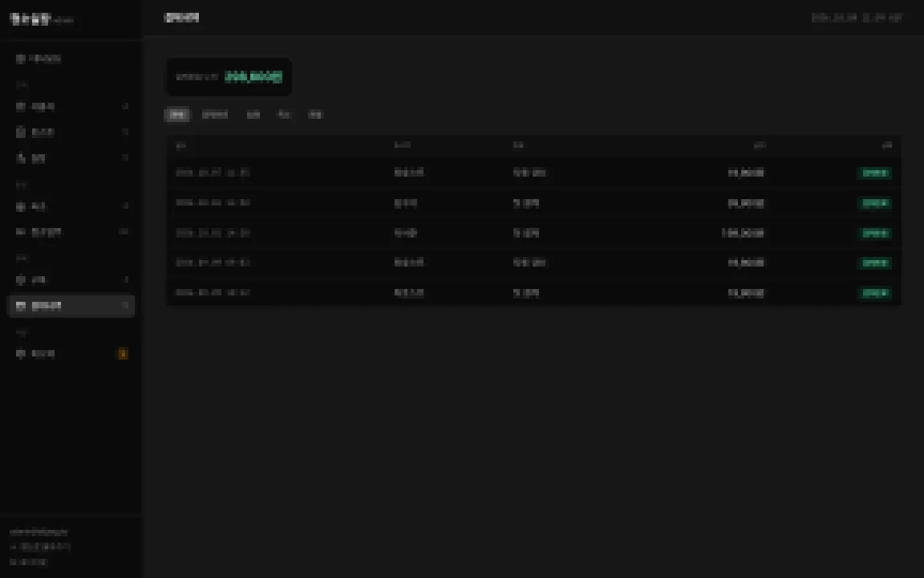Click the green status badge in the last table row
Image resolution: width=924 pixels, height=578 pixels.
coord(875,293)
